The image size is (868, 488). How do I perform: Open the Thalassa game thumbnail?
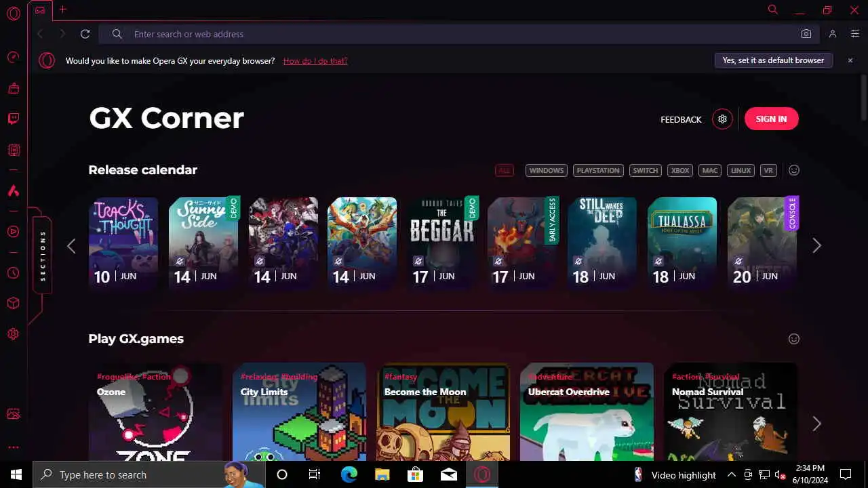[x=682, y=244]
